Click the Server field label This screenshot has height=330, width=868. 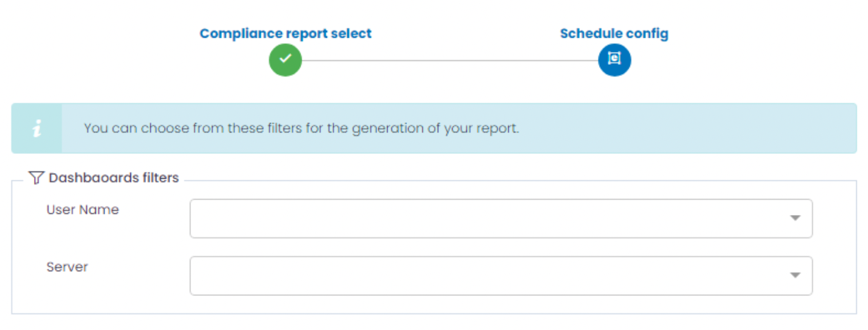pyautogui.click(x=67, y=267)
